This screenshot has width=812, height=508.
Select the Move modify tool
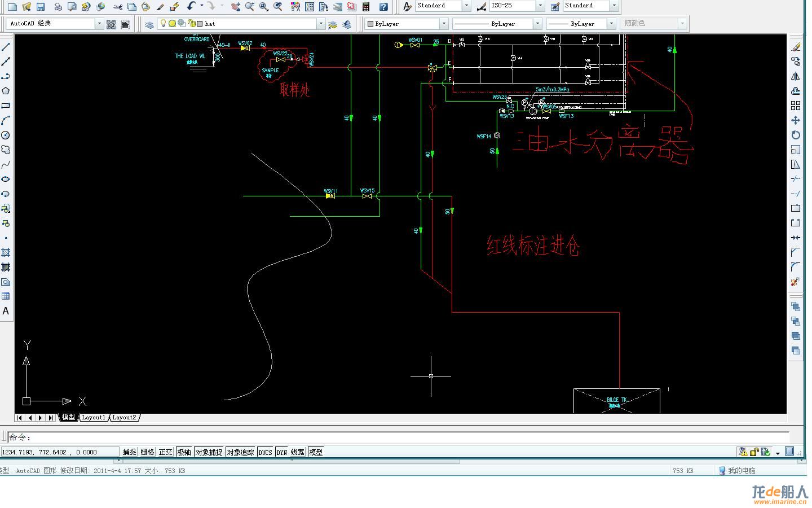click(796, 120)
